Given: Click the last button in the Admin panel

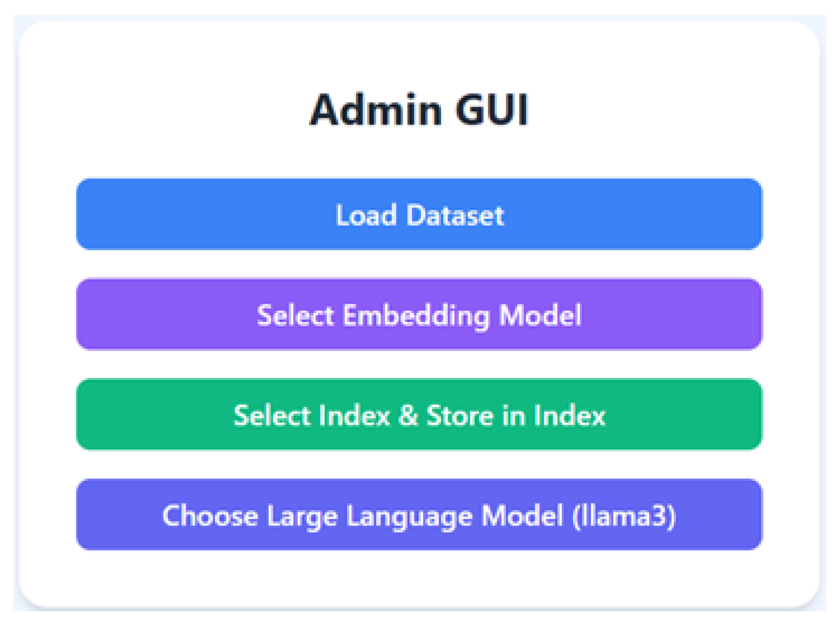Looking at the screenshot, I should coord(419,515).
